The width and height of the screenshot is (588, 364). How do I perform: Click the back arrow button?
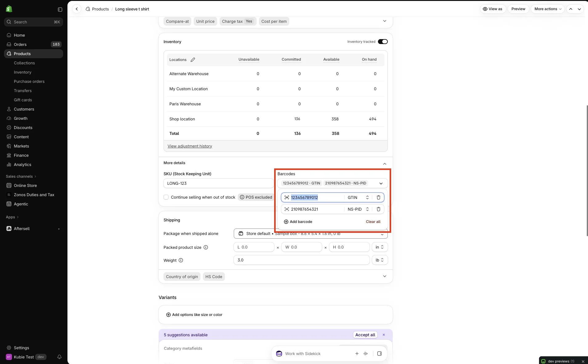[x=77, y=9]
